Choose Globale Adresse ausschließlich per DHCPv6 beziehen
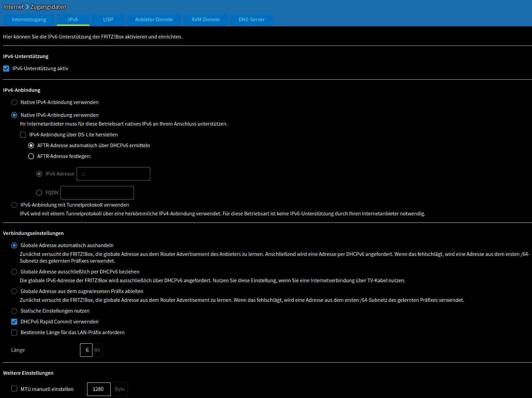The height and width of the screenshot is (398, 532). pyautogui.click(x=14, y=272)
